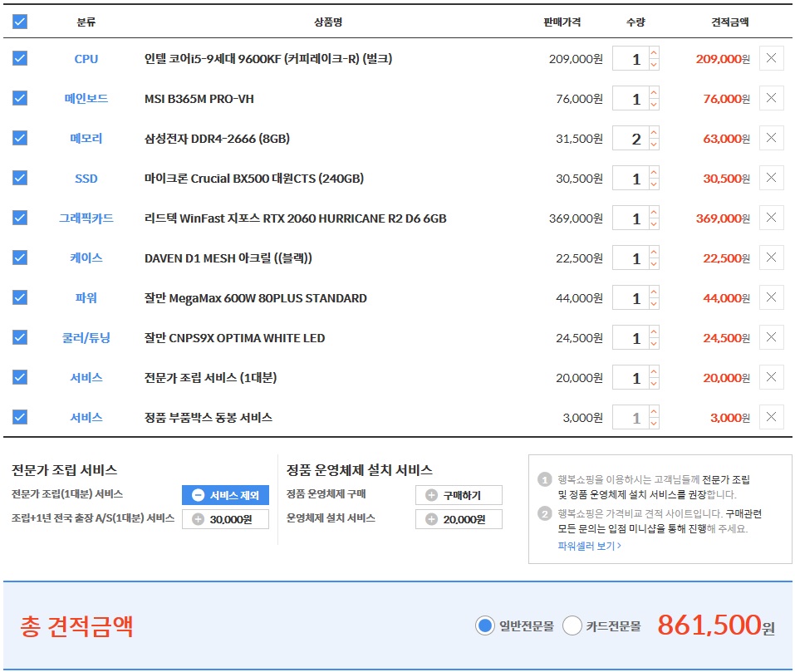Click the RTX 2060 quantity input field
Screen dimensions: 795x672
coord(631,218)
